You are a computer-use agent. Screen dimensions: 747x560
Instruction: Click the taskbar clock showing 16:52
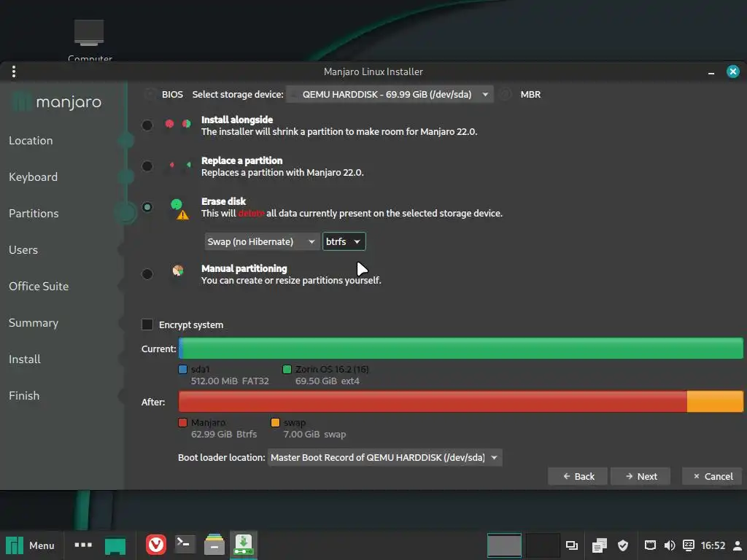713,545
